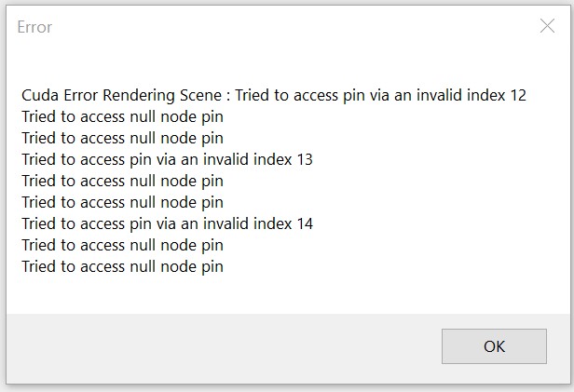Click the null node pin line directly above index 13

[122, 138]
